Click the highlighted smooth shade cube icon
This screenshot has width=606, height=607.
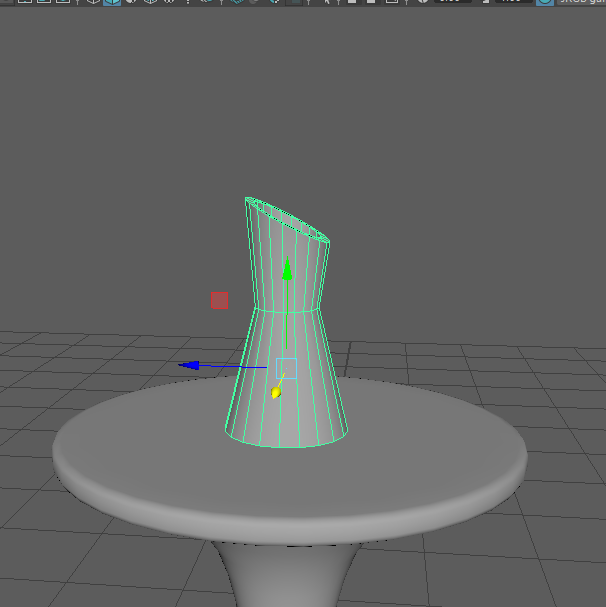(112, 2)
